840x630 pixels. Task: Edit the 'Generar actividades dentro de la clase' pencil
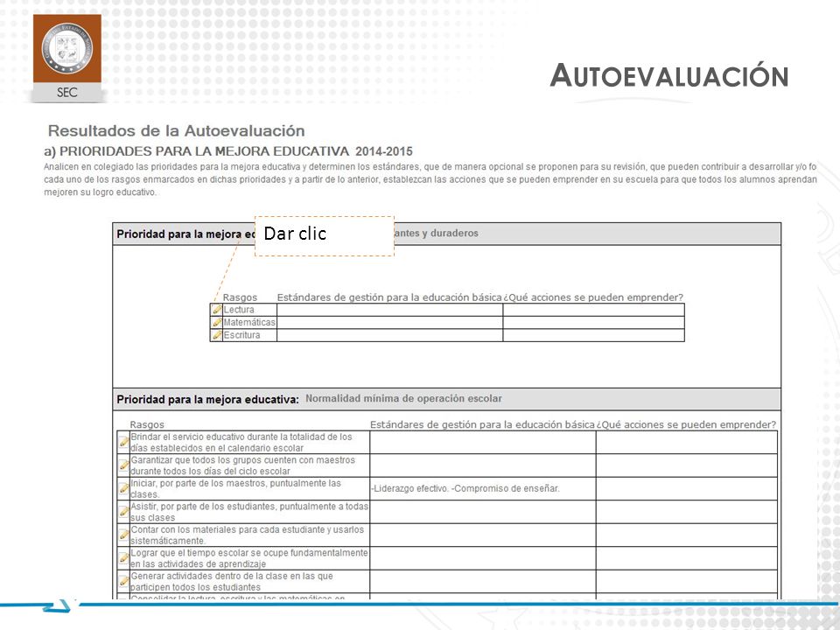coord(123,581)
